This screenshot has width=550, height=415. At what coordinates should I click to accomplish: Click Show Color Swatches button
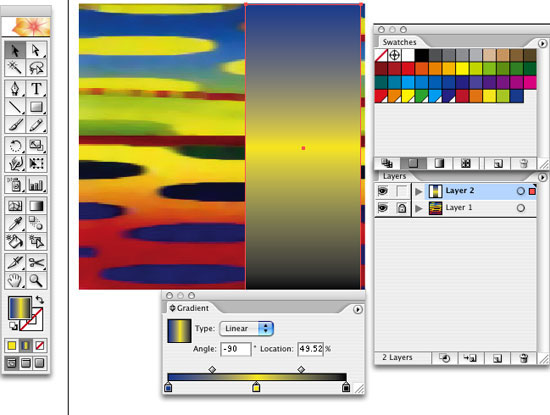pyautogui.click(x=414, y=163)
